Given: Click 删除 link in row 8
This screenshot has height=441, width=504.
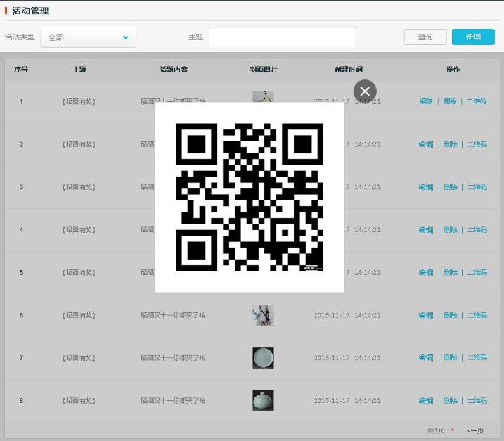Looking at the screenshot, I should click(451, 401).
